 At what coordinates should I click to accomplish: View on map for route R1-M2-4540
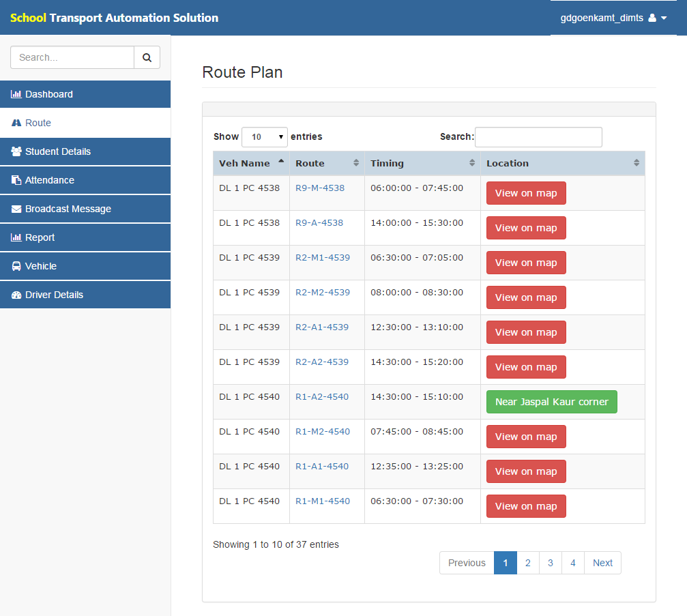pyautogui.click(x=526, y=437)
